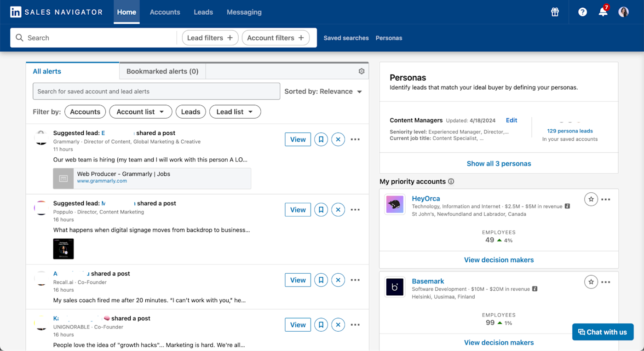Toggle the Leads filter pill

click(190, 112)
